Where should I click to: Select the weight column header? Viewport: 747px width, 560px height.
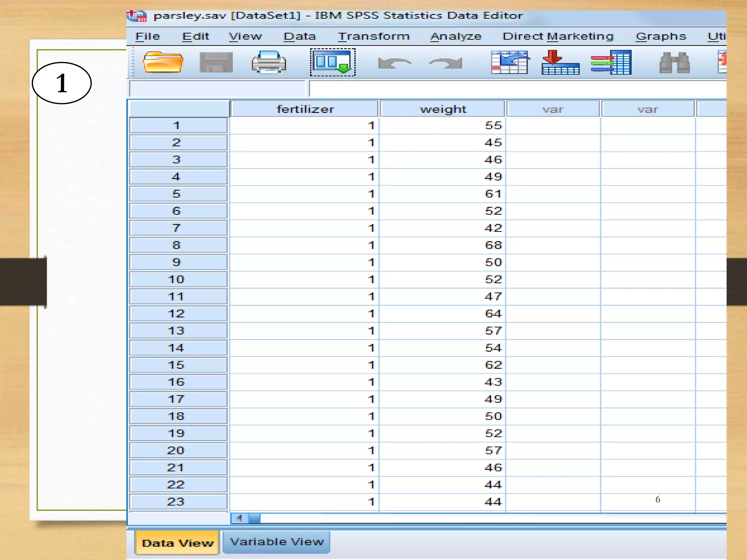(442, 109)
